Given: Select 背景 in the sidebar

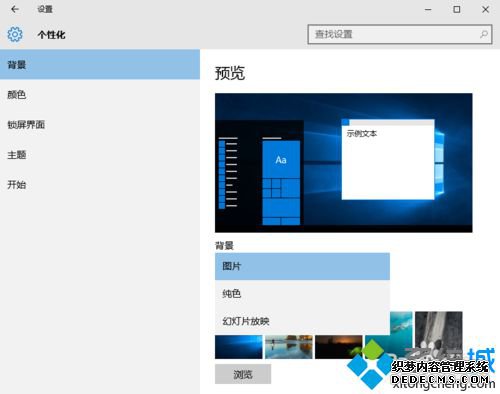Looking at the screenshot, I should (100, 65).
